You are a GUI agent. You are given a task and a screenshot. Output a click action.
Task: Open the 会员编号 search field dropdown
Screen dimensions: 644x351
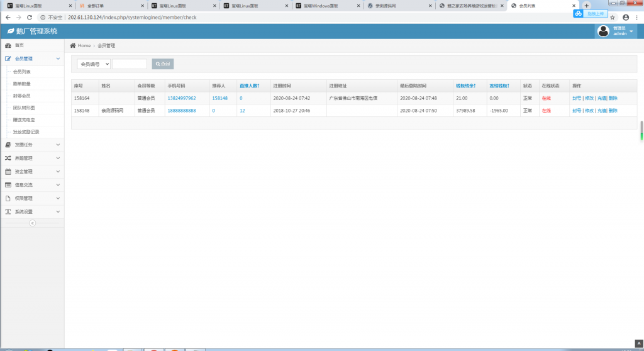point(94,64)
